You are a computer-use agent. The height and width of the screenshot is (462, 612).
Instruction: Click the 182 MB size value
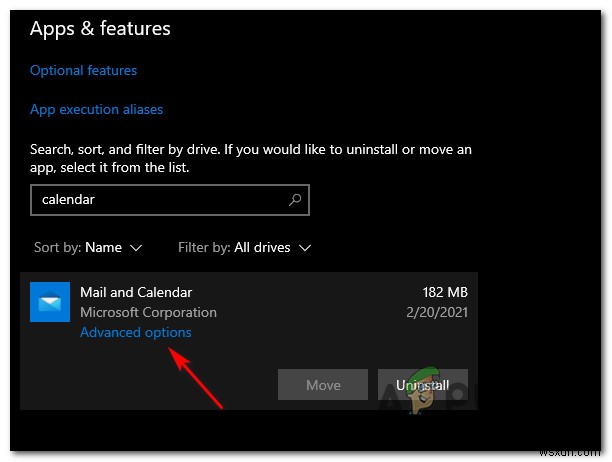(x=445, y=292)
